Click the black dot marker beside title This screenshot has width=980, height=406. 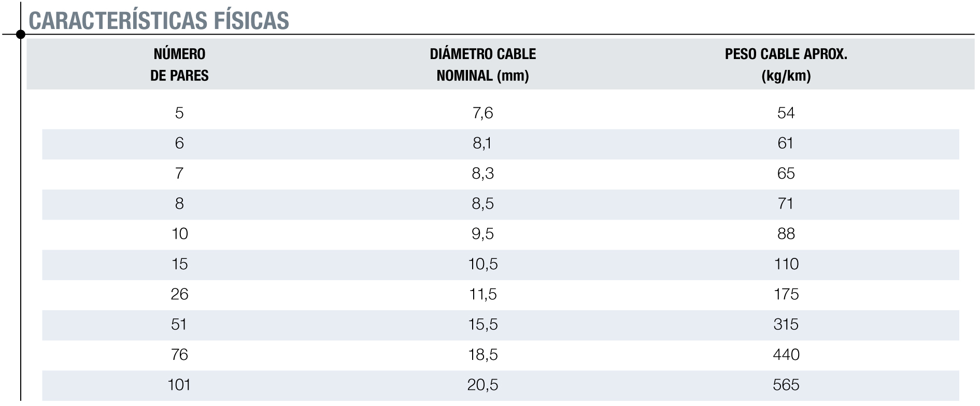point(21,35)
